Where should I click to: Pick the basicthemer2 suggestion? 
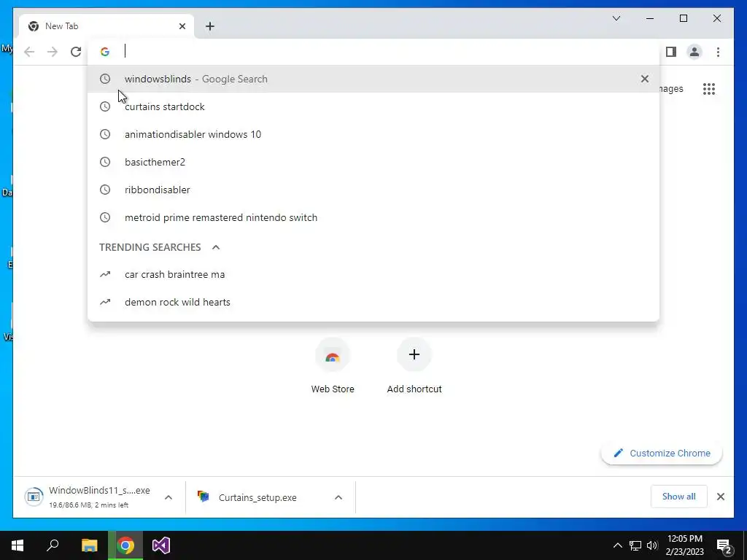[x=373, y=162]
